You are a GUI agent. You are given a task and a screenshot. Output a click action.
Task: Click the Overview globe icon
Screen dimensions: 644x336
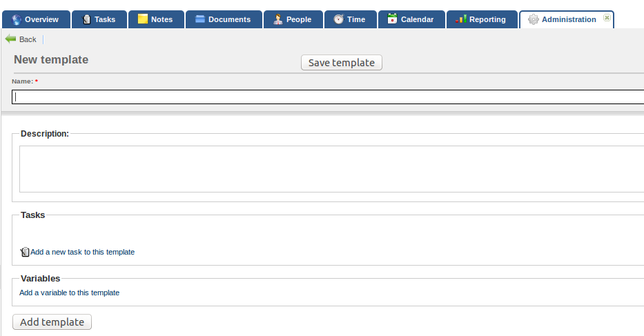(17, 19)
